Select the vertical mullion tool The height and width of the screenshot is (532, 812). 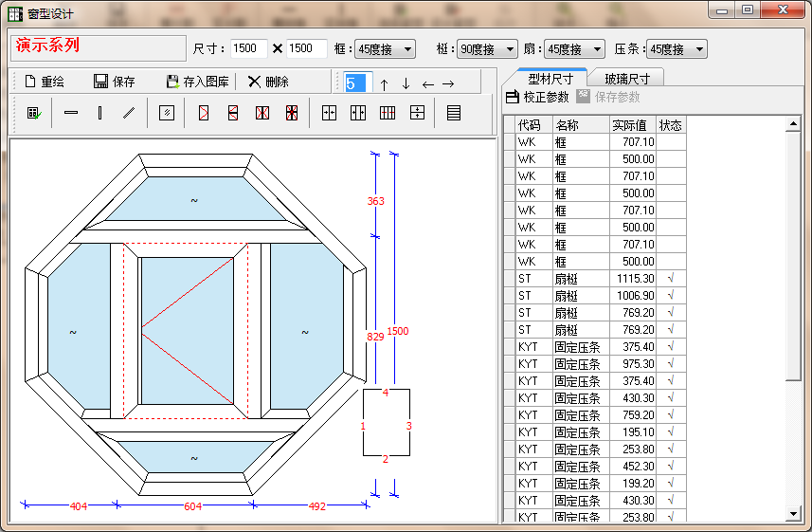click(x=99, y=113)
